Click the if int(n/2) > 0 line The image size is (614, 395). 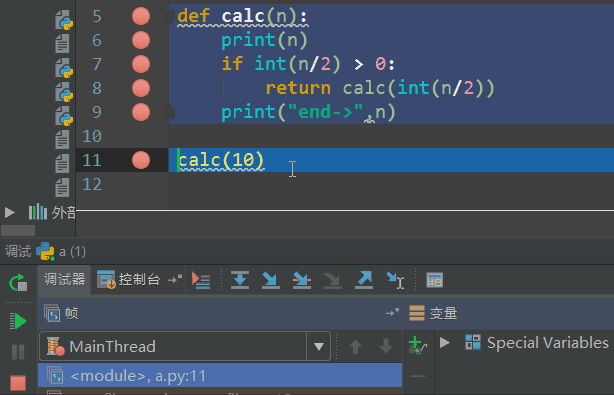pyautogui.click(x=308, y=64)
